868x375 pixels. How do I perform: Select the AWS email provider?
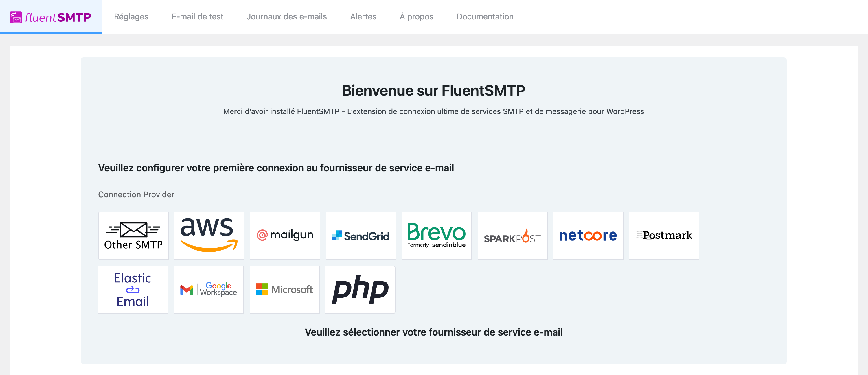(209, 235)
